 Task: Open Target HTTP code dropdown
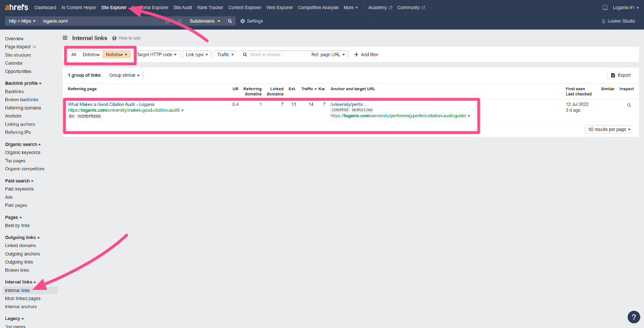(157, 55)
